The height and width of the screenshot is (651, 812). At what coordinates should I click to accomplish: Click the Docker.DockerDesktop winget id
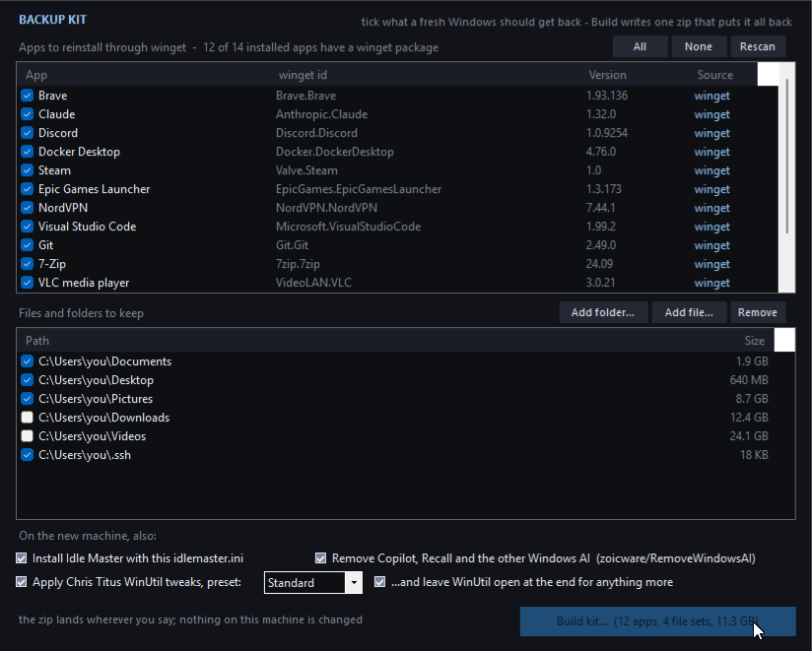[334, 152]
